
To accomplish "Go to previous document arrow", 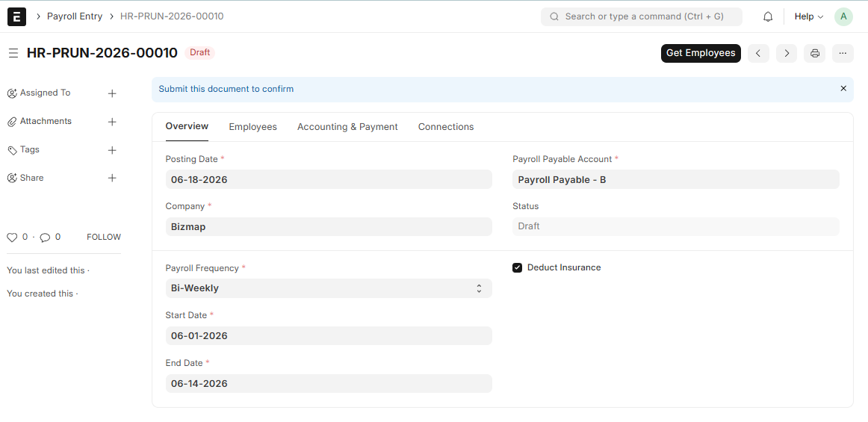I will tap(758, 53).
